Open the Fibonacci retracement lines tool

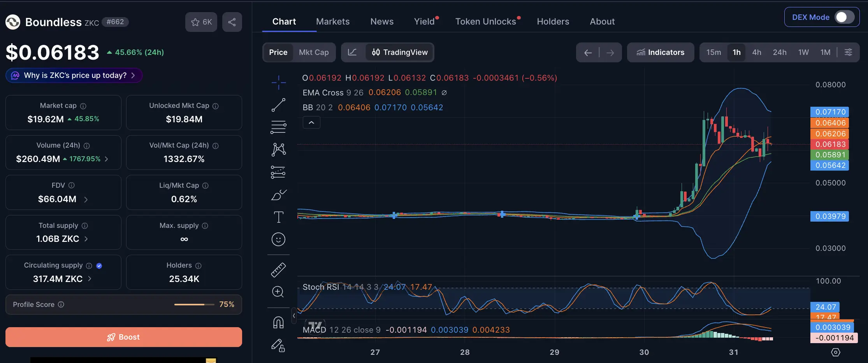pyautogui.click(x=278, y=127)
